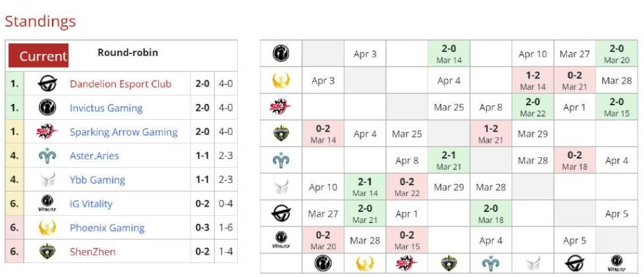
Task: Open the Aster.Aries team link
Action: (x=94, y=156)
